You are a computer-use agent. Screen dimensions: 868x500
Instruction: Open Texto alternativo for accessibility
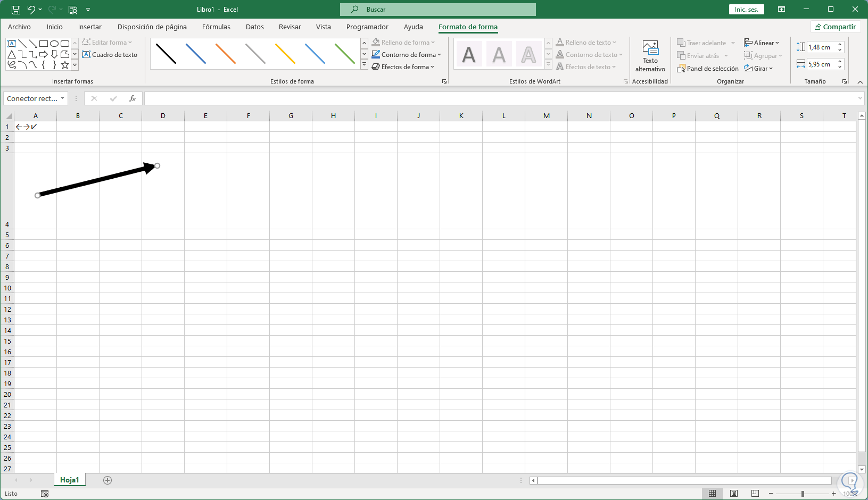[x=650, y=56]
